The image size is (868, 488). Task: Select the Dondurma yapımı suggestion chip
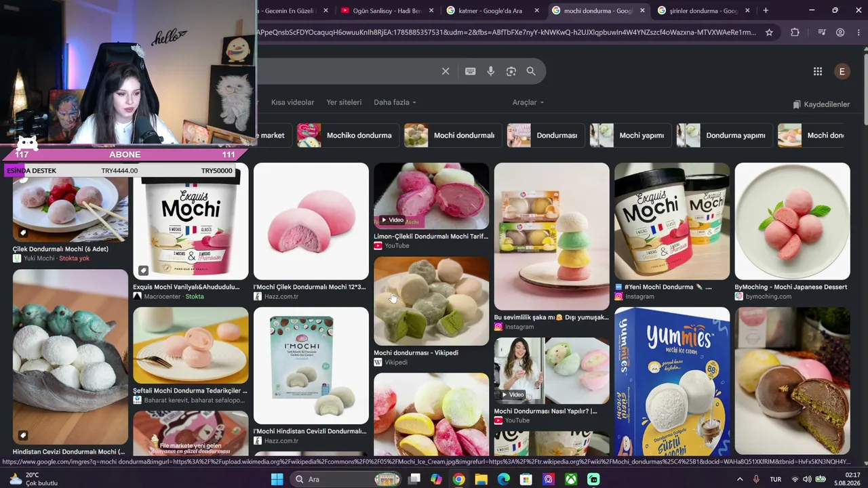724,135
